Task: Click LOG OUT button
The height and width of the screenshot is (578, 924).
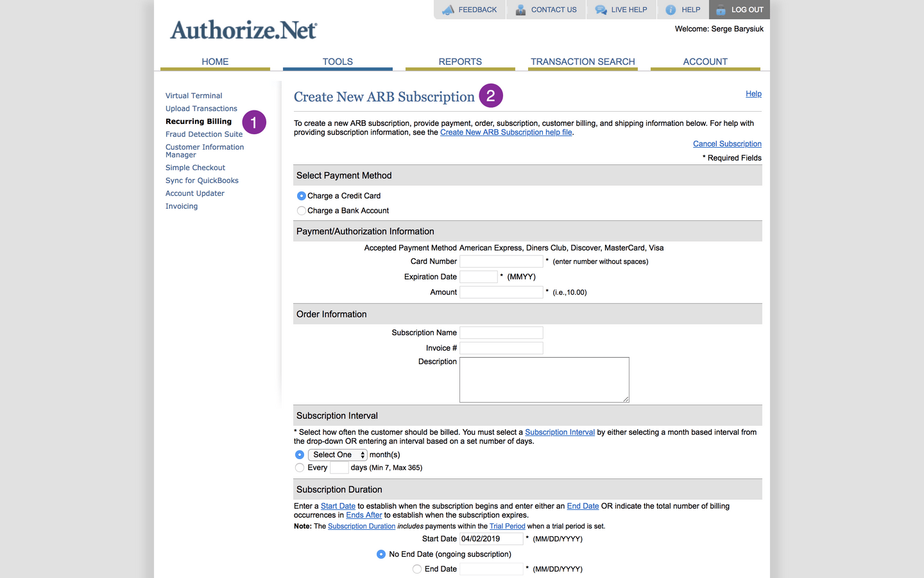Action: 739,10
